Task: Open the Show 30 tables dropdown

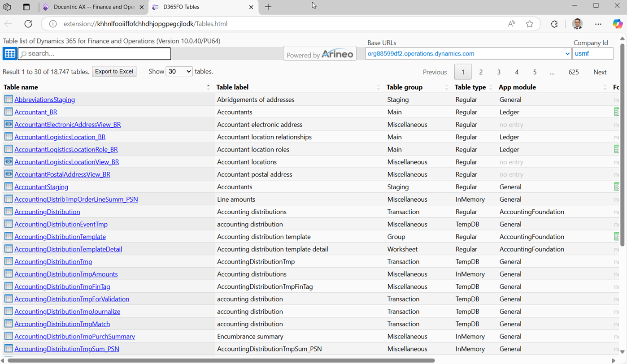Action: pos(179,71)
